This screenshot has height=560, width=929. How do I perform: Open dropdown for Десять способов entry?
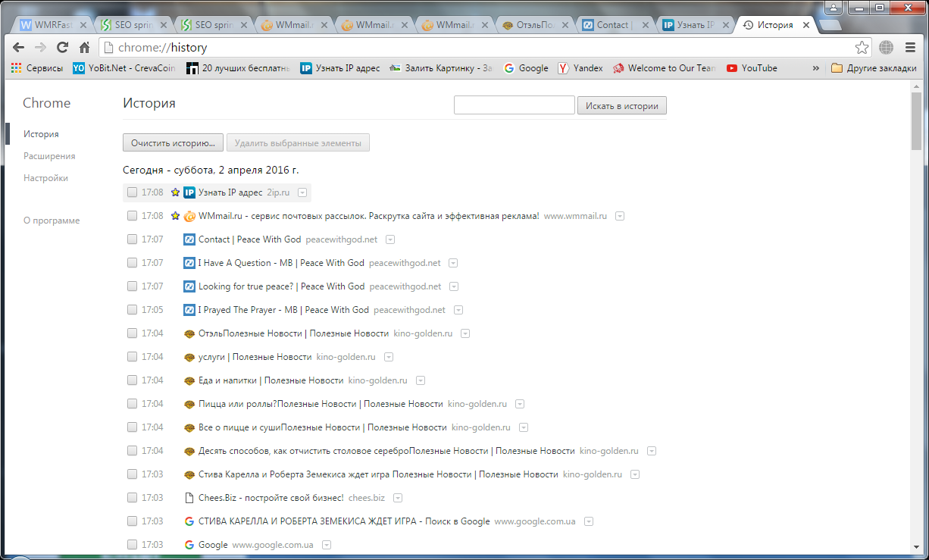(x=652, y=452)
